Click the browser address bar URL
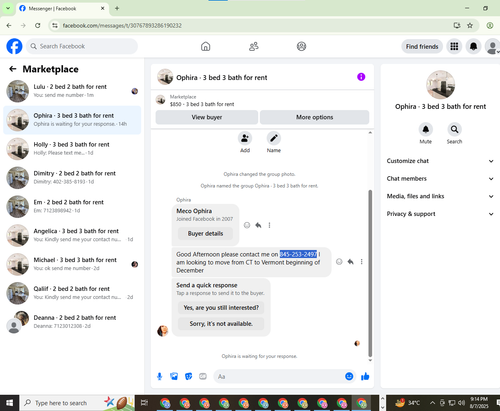500x411 pixels. [122, 26]
